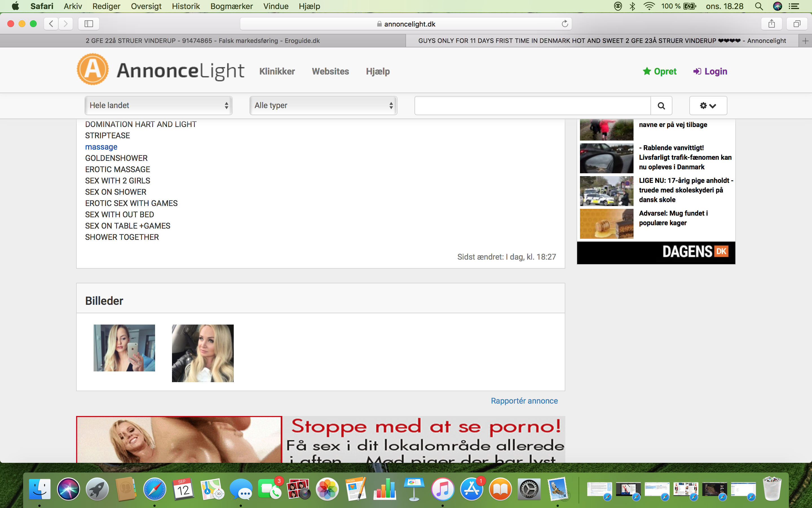Open the Hjælp navigation link
Screen dimensions: 812x508
pyautogui.click(x=378, y=71)
